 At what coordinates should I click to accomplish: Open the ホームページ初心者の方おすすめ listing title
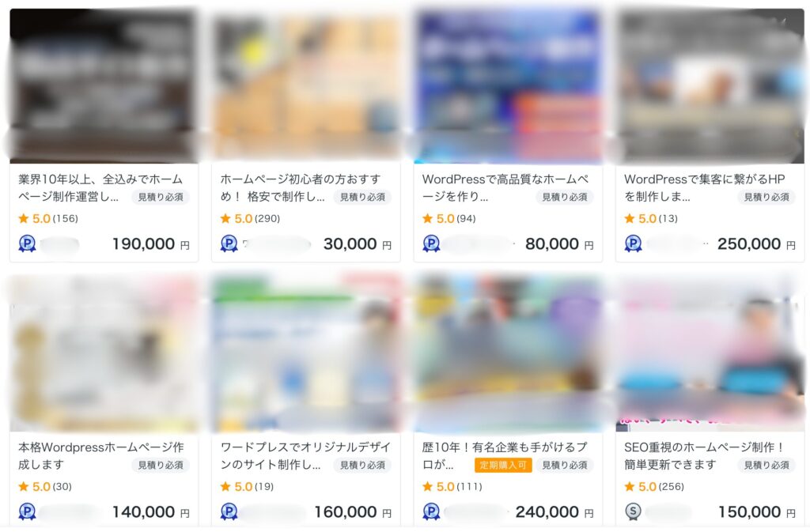click(300, 188)
